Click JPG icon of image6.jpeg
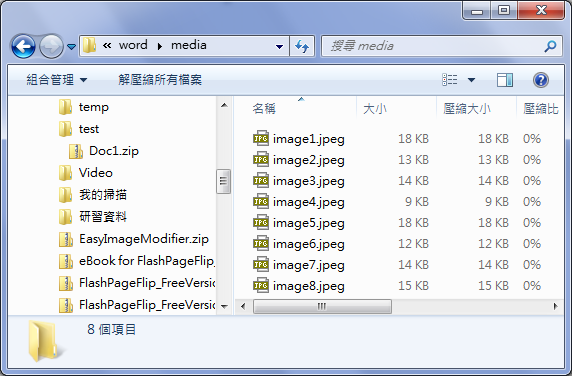The image size is (572, 376). click(261, 243)
